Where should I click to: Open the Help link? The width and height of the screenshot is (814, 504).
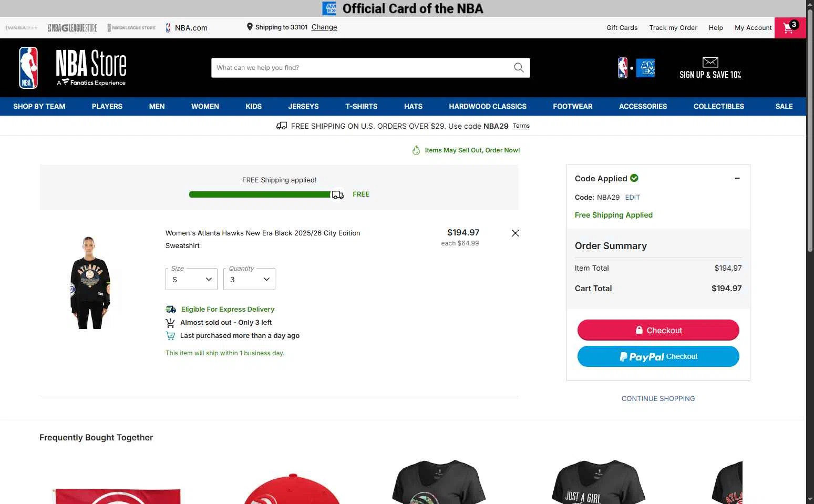tap(716, 28)
